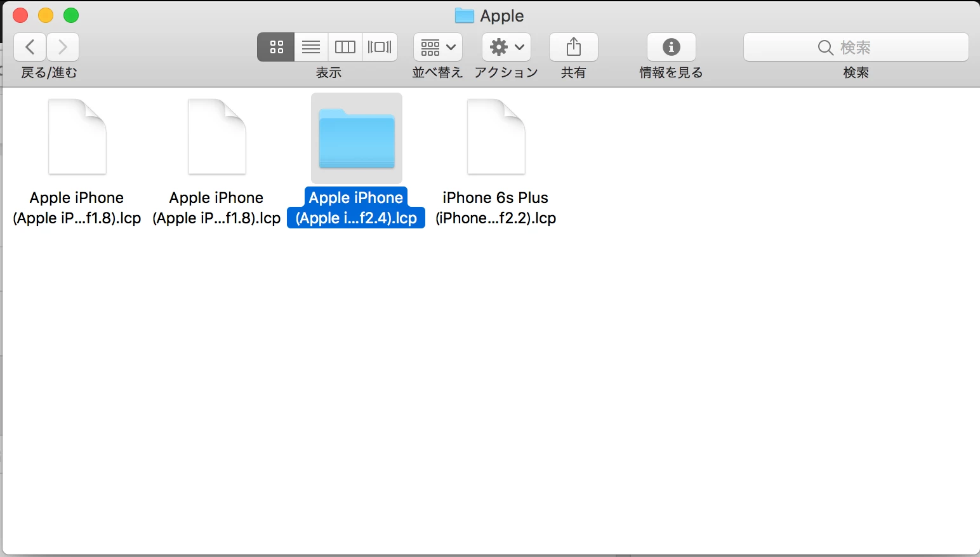The width and height of the screenshot is (980, 557).
Task: Click the 情報を見る info button
Action: click(x=672, y=47)
